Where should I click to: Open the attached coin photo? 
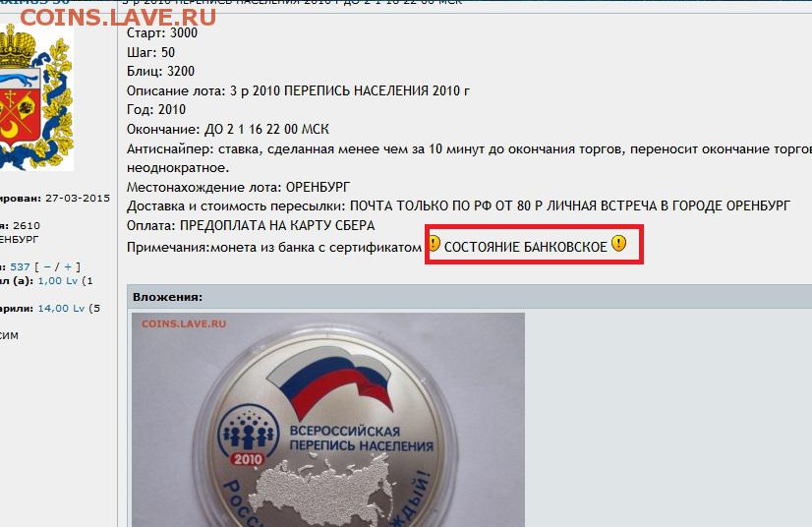click(x=327, y=420)
